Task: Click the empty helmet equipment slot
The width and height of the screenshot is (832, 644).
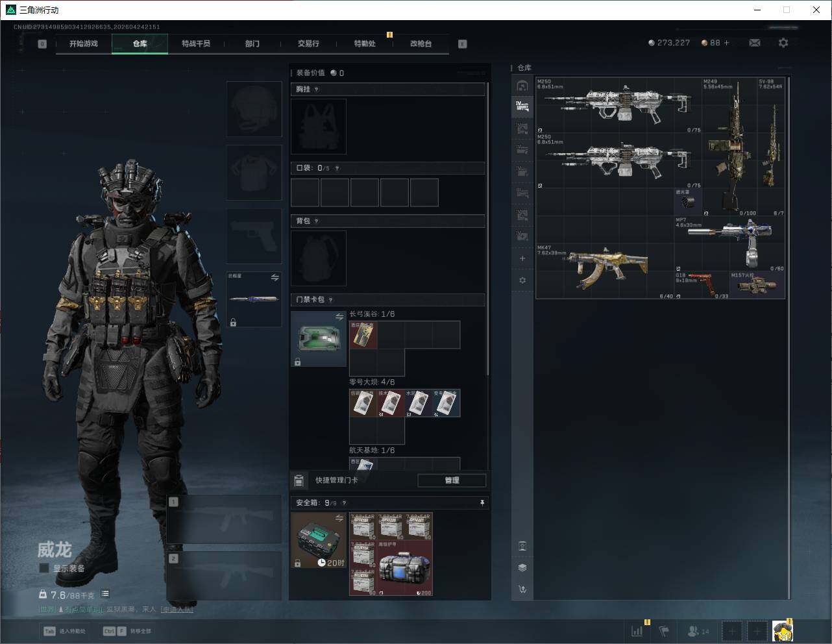Action: (x=254, y=109)
